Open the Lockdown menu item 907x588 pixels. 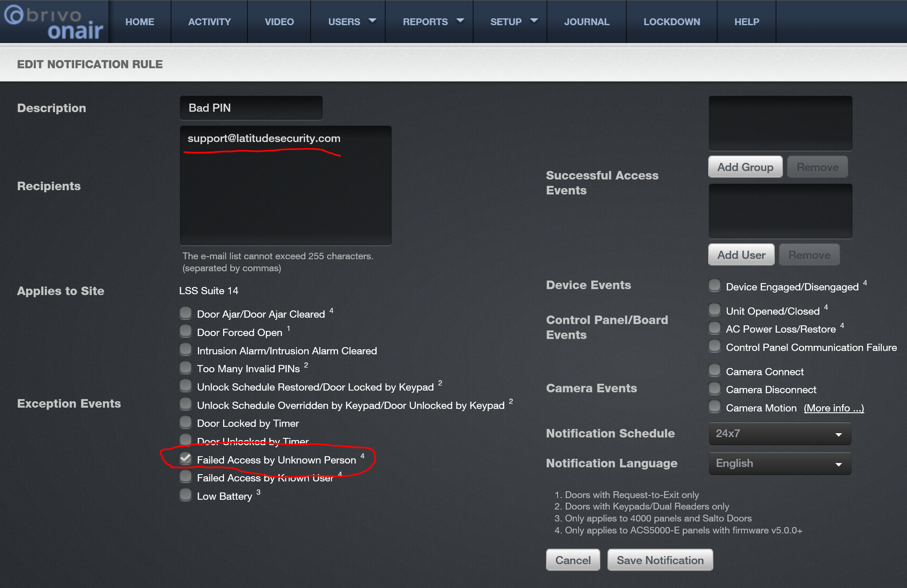click(672, 22)
